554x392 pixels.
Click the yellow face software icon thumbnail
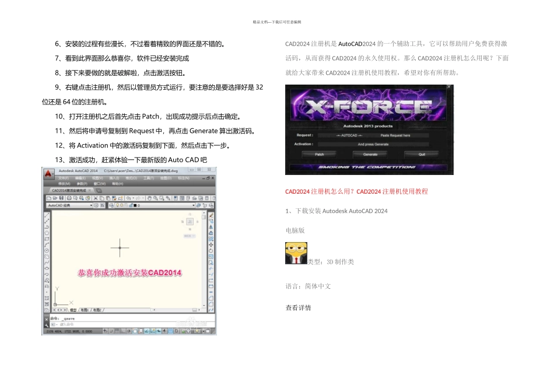pos(296,253)
